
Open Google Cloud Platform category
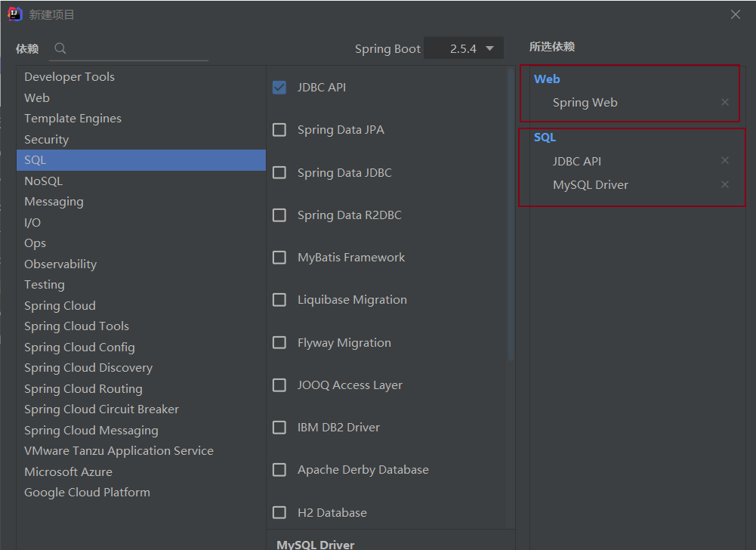140,492
